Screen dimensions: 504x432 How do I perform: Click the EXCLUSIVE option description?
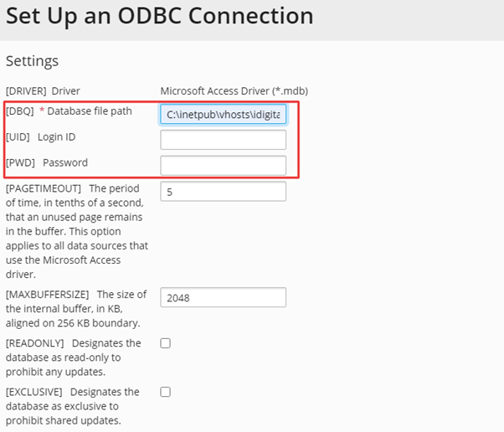pyautogui.click(x=73, y=405)
